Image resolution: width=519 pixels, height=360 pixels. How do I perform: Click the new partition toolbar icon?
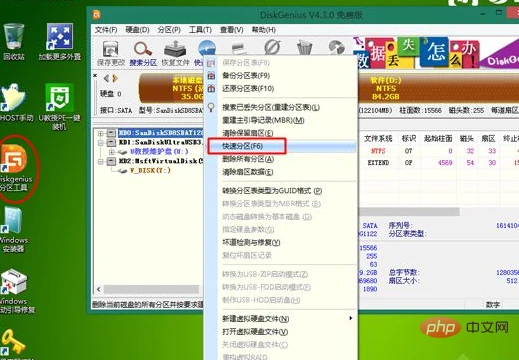point(239,47)
